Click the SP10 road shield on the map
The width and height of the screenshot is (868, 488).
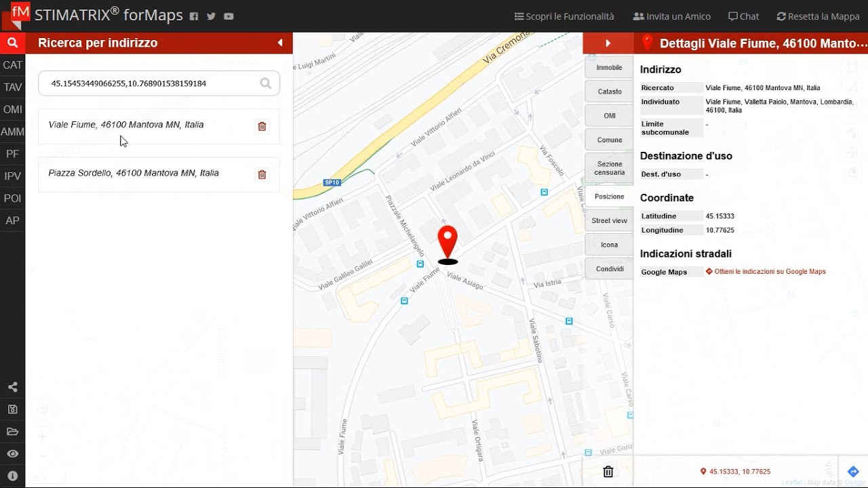[x=332, y=182]
